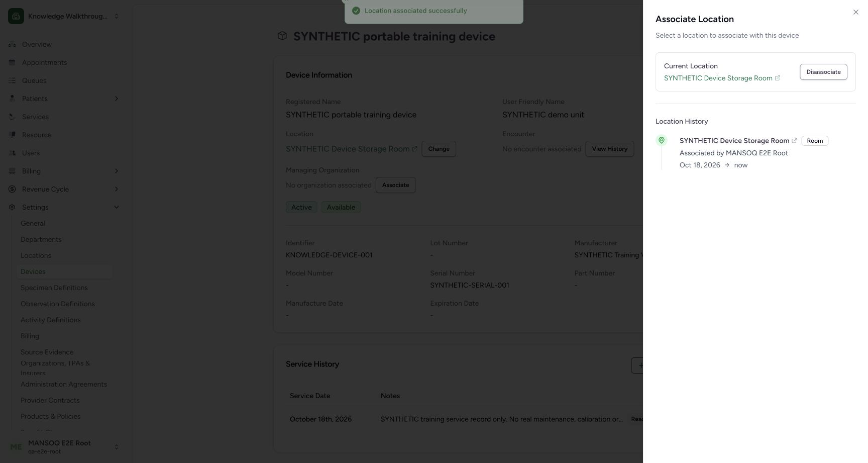Click Associate managing organization button
868x463 pixels.
point(395,185)
